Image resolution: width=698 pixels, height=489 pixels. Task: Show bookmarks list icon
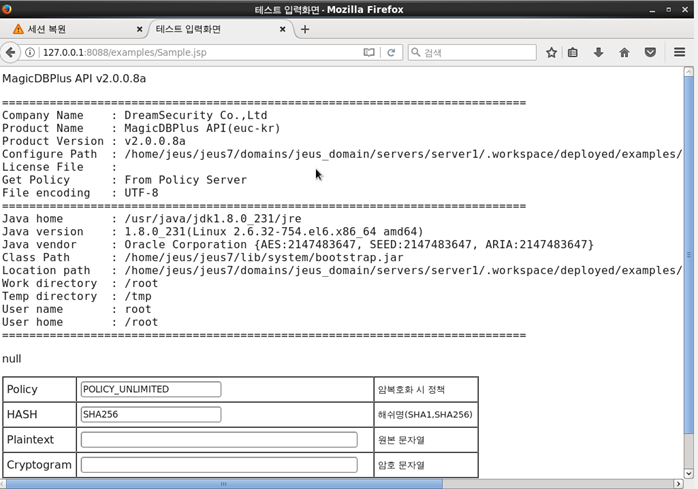tap(572, 53)
